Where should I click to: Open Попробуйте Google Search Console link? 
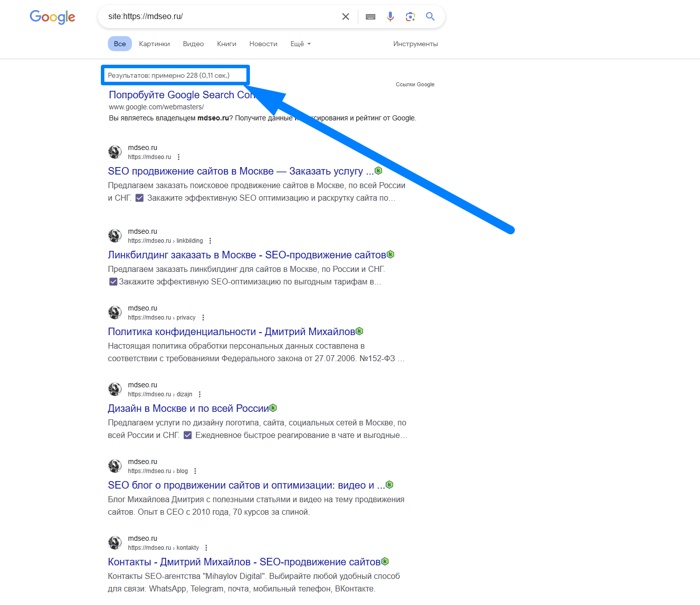point(182,95)
